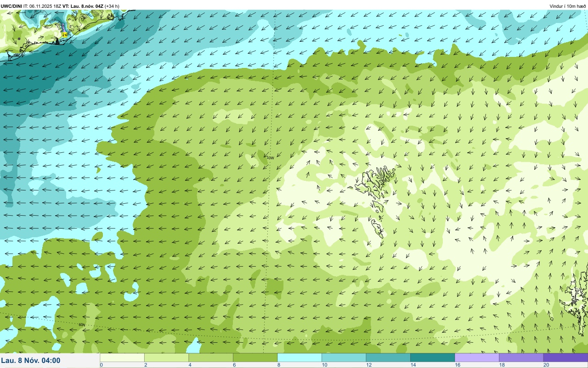Image resolution: width=588 pixels, height=368 pixels.
Task: Click the legend tick label "0"
Action: tap(101, 365)
